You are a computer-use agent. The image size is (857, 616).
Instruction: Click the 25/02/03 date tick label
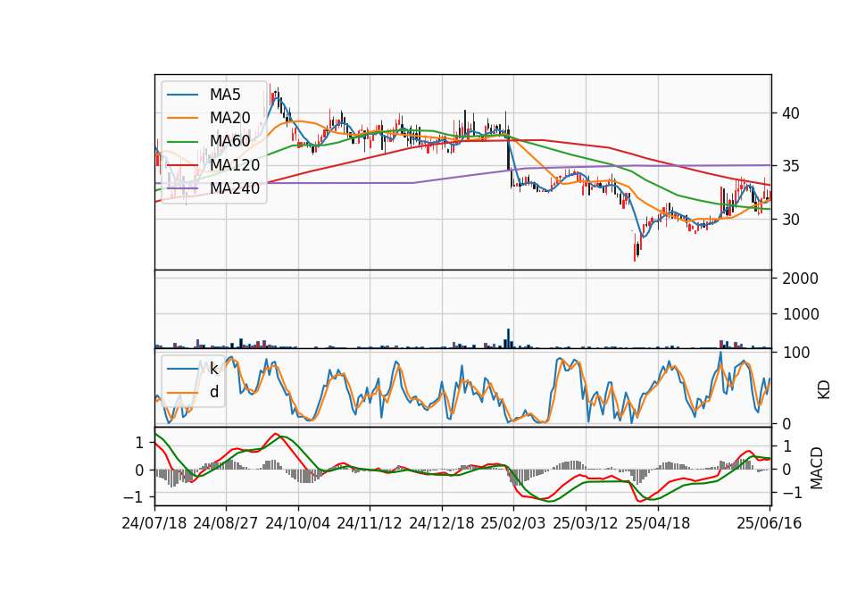[513, 523]
